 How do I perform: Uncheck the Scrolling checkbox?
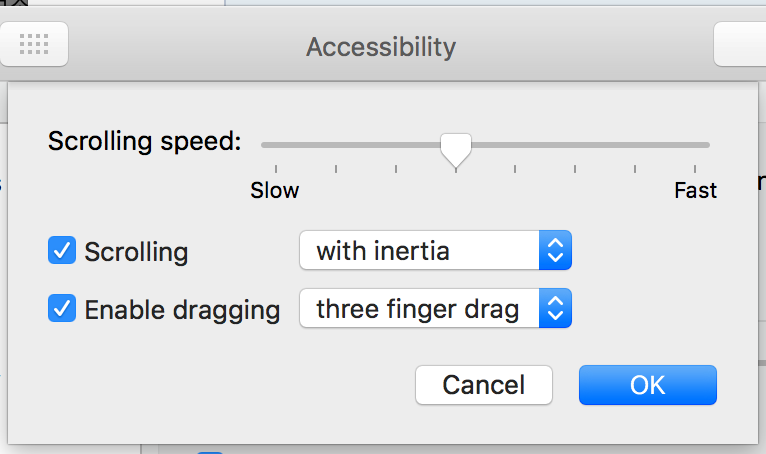[x=62, y=250]
